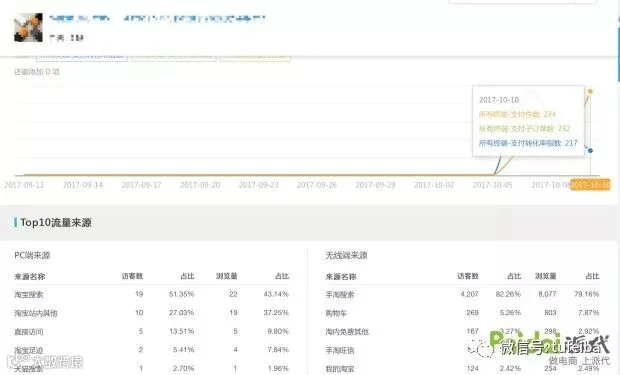Open the blurred blue product title link
Image resolution: width=620 pixels, height=375 pixels.
tap(157, 19)
